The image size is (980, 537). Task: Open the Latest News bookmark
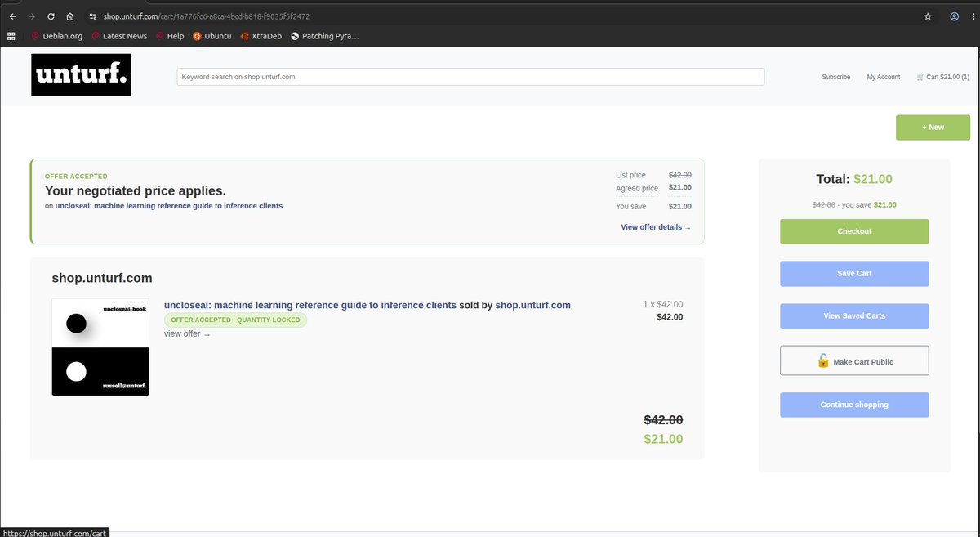pyautogui.click(x=119, y=36)
